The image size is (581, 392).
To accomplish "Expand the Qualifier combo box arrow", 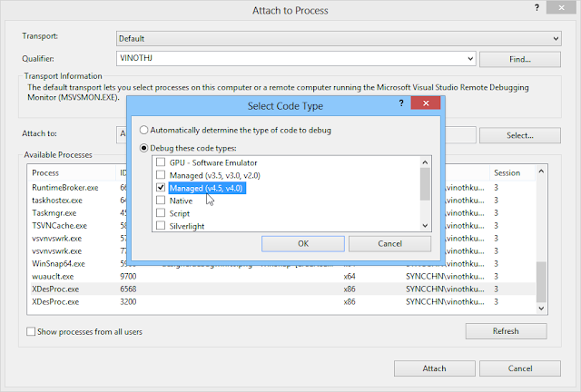I will 470,59.
